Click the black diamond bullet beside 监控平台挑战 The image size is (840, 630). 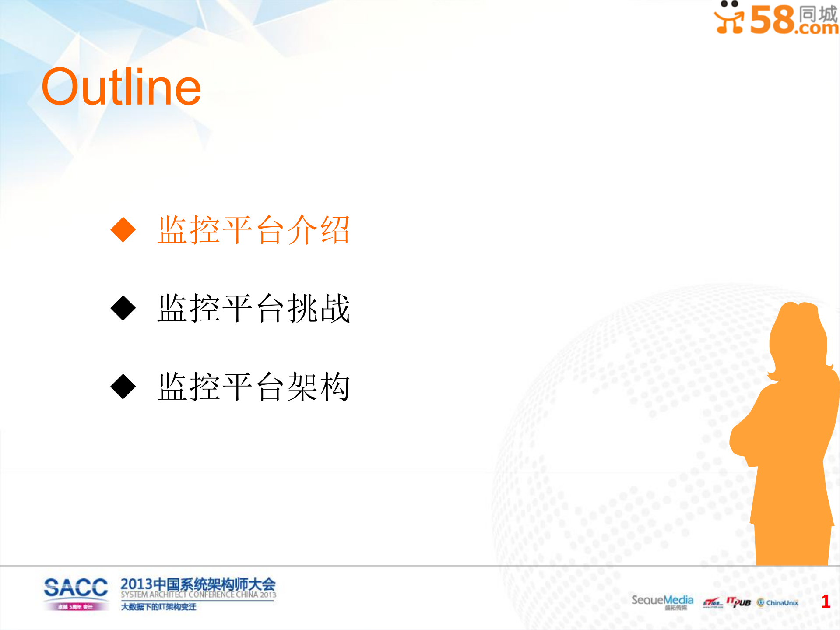click(124, 308)
